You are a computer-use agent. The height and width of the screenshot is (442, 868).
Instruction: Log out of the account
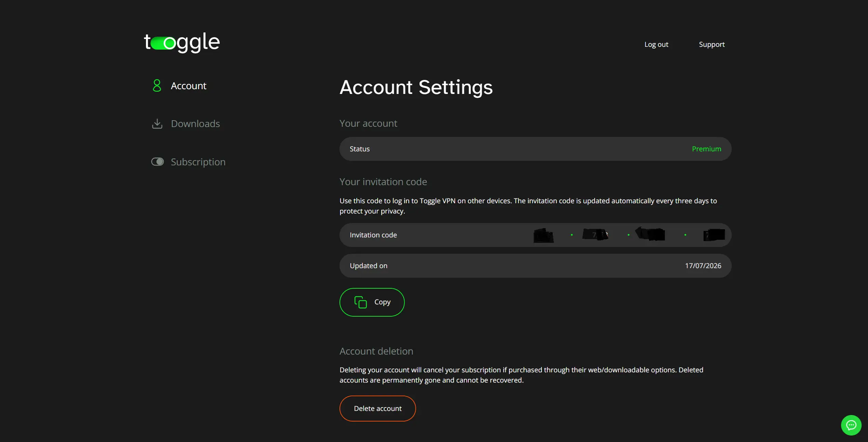tap(656, 44)
